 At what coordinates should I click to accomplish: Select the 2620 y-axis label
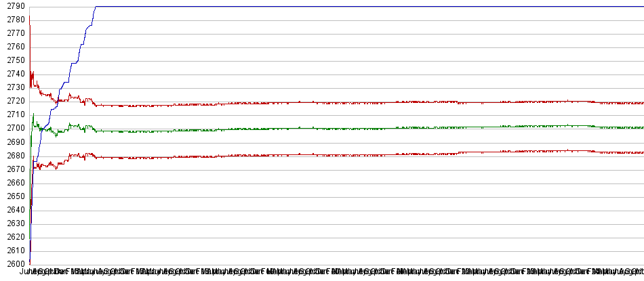(x=14, y=236)
